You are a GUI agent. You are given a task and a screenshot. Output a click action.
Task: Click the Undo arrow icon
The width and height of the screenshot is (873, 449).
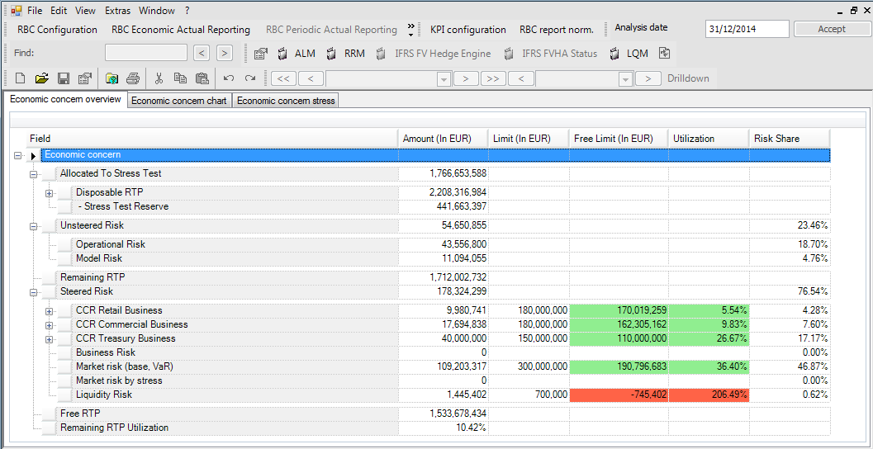[229, 78]
